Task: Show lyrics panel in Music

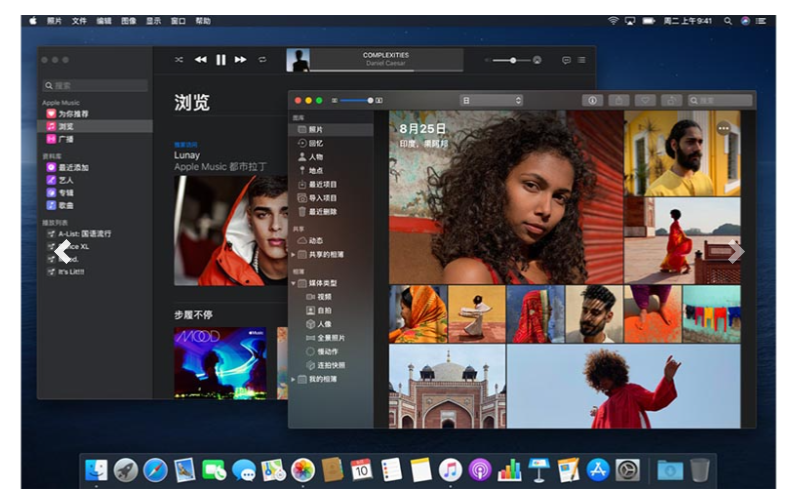Action: pyautogui.click(x=566, y=60)
